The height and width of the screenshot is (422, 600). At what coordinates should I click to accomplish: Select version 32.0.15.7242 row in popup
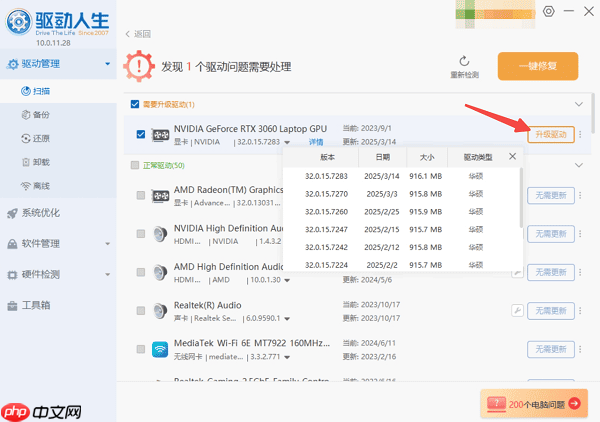(x=401, y=247)
